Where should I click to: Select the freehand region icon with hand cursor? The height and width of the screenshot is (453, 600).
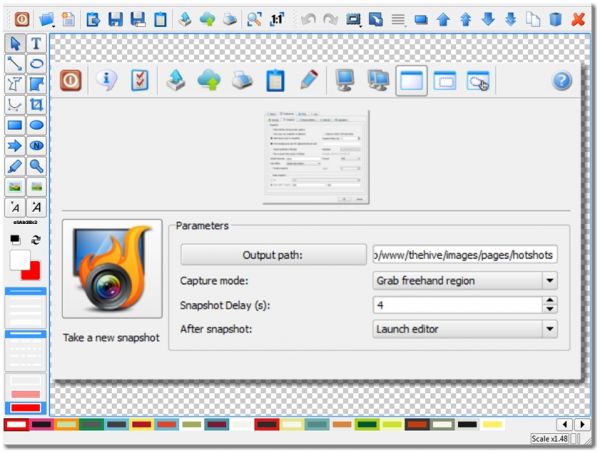[478, 81]
